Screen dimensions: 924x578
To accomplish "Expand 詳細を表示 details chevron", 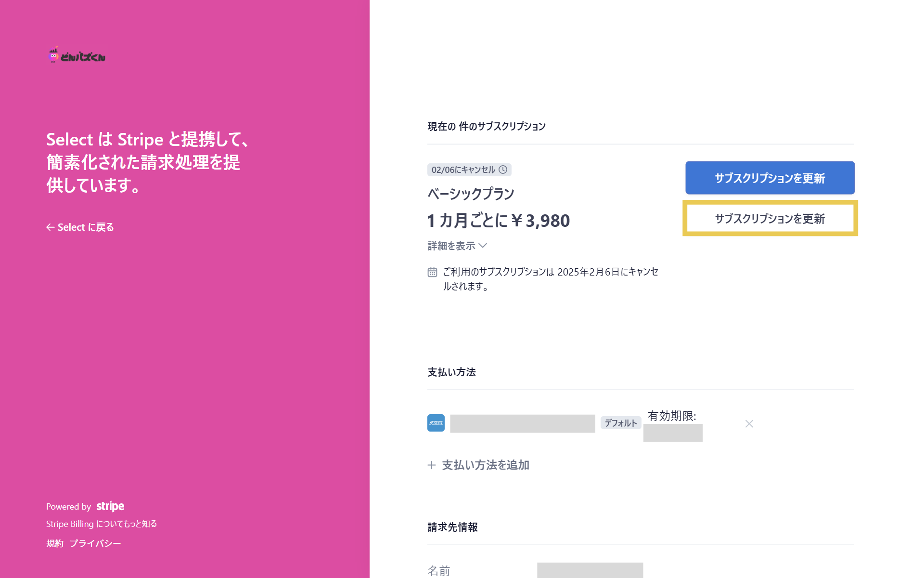I will click(x=483, y=246).
